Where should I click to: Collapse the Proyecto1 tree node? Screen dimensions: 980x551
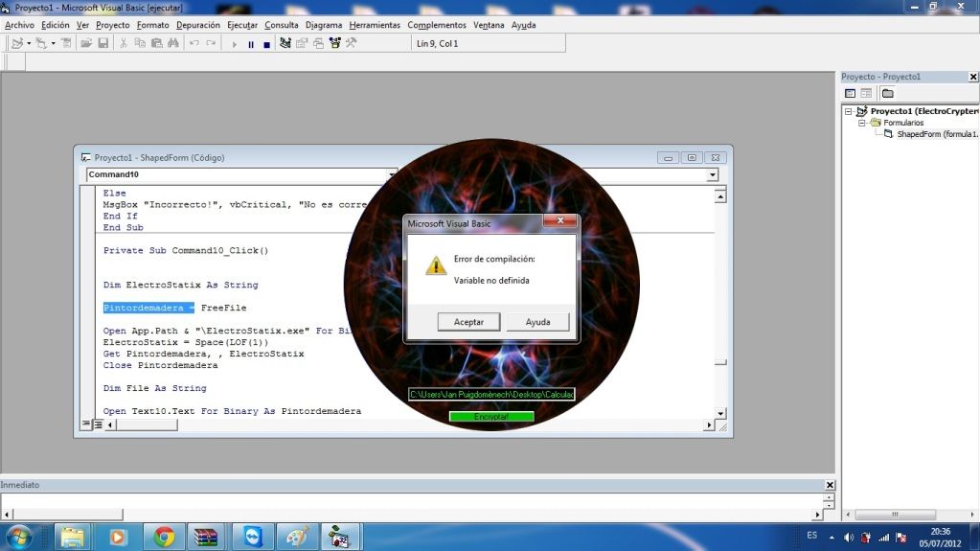[848, 111]
